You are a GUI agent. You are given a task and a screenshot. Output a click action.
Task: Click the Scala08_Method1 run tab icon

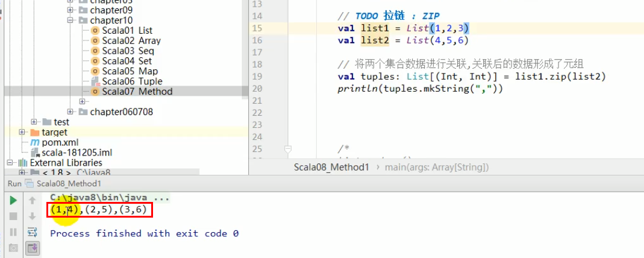click(x=29, y=184)
